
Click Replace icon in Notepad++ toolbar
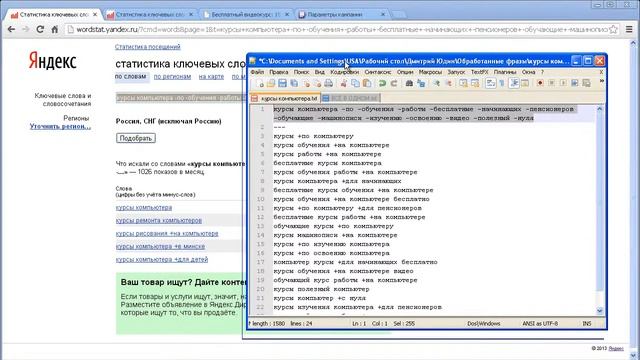(421, 83)
